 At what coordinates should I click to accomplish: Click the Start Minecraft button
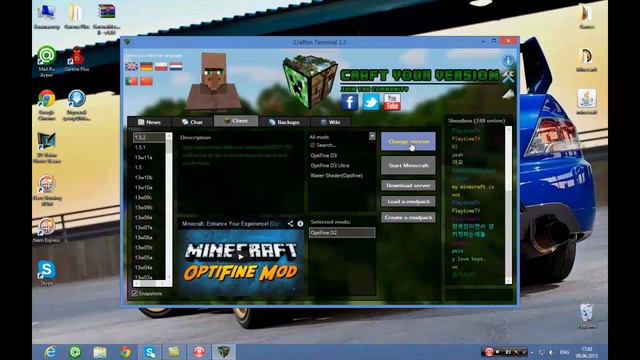click(408, 165)
